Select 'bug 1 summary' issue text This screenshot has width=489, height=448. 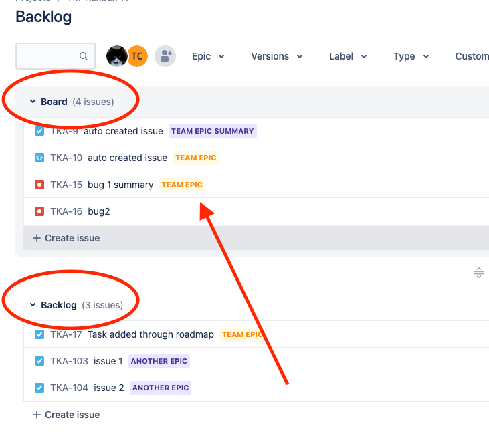pyautogui.click(x=120, y=185)
